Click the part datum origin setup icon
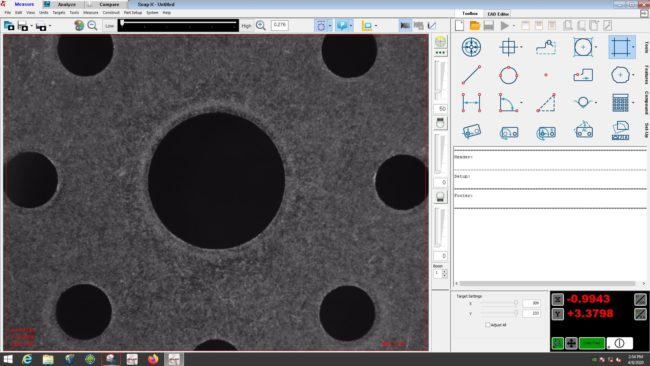Screen dimensions: 650x366 (x=546, y=133)
